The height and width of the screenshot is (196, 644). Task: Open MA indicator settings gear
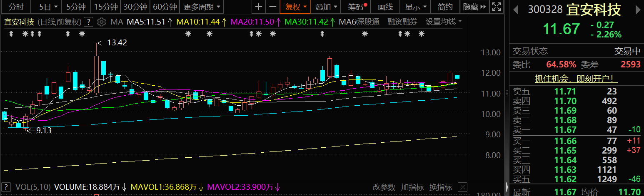[x=100, y=22]
